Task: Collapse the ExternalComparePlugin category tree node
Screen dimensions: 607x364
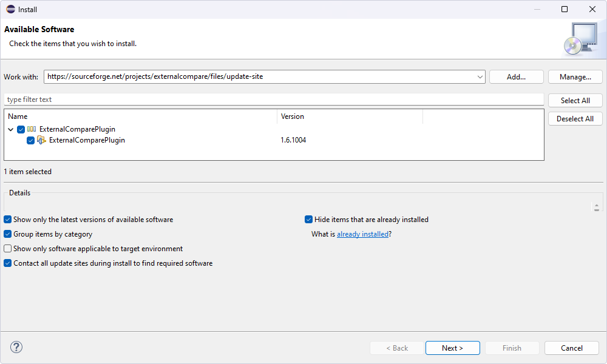Action: 11,130
